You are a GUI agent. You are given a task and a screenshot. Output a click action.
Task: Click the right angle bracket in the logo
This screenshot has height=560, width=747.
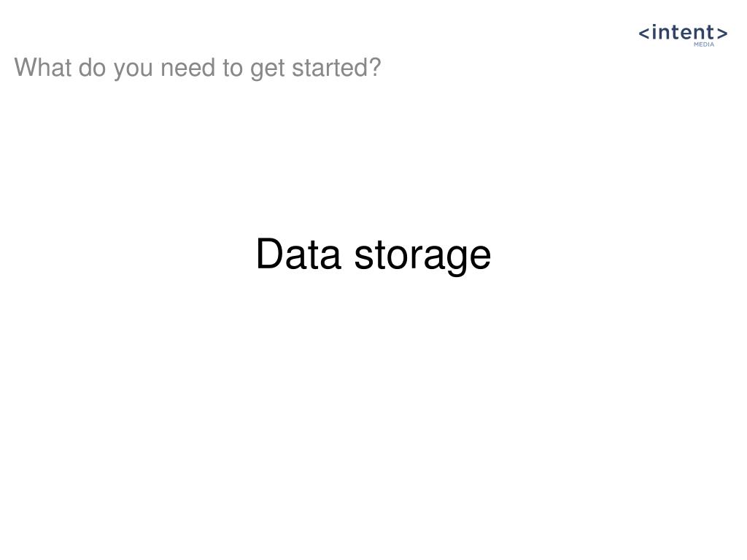point(721,34)
